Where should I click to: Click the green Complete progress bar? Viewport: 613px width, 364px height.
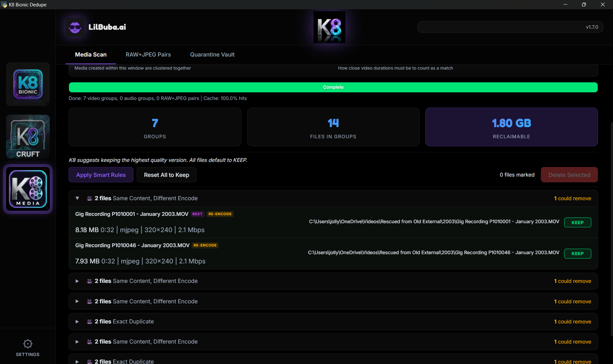coord(333,87)
